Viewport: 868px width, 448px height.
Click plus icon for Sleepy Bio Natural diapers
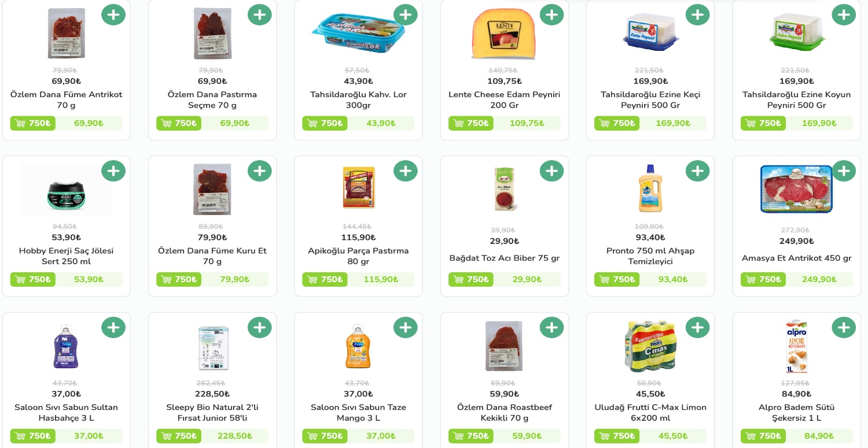(260, 328)
